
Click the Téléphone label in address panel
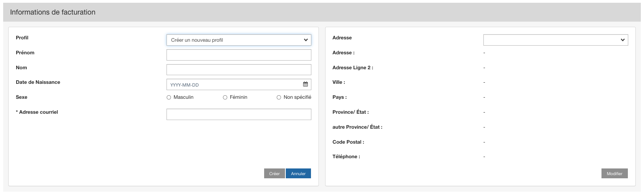click(x=346, y=157)
